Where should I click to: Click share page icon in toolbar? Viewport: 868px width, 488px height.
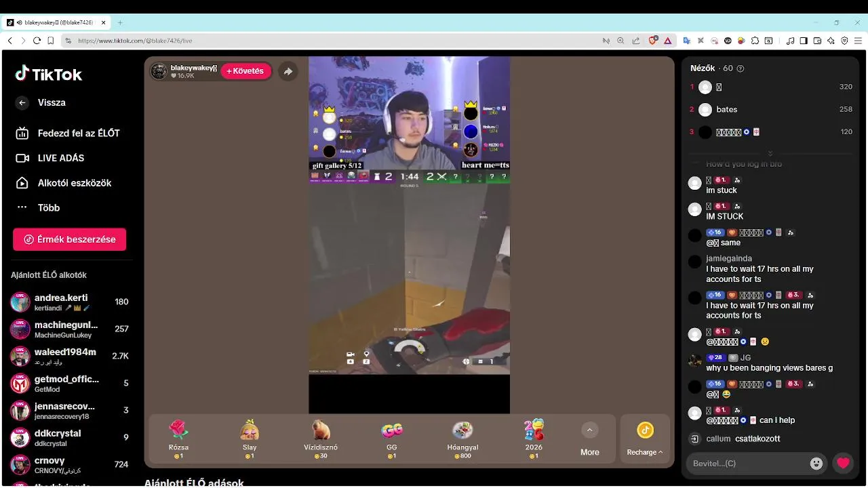636,41
